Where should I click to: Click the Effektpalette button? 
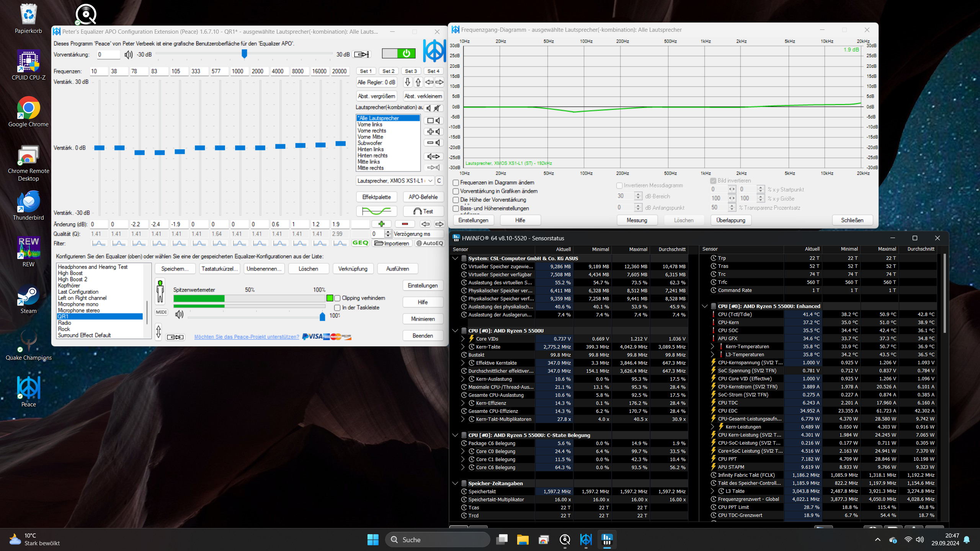point(376,197)
